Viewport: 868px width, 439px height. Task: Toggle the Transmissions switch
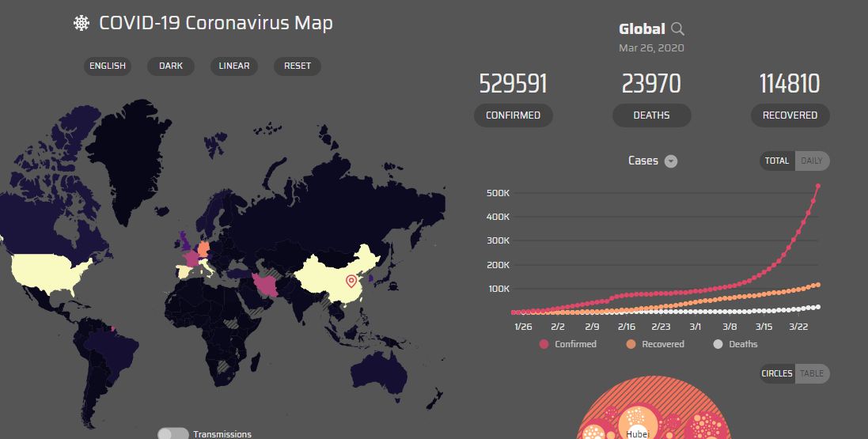172,434
